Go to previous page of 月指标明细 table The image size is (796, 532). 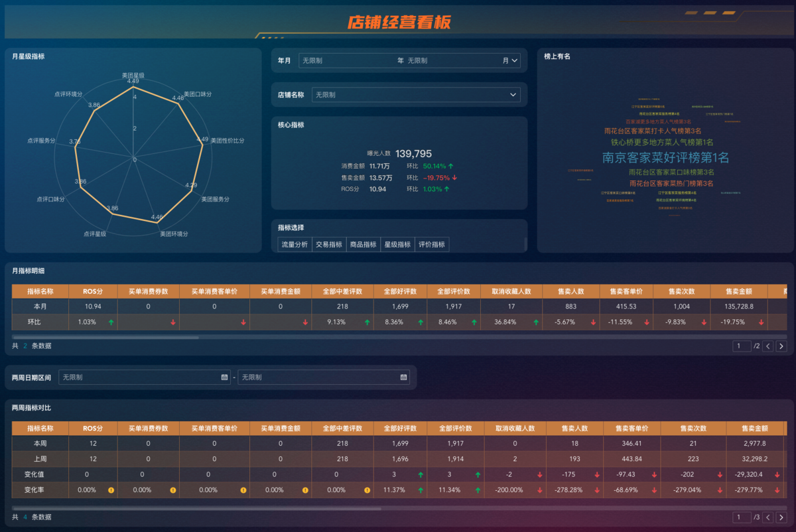pos(768,346)
